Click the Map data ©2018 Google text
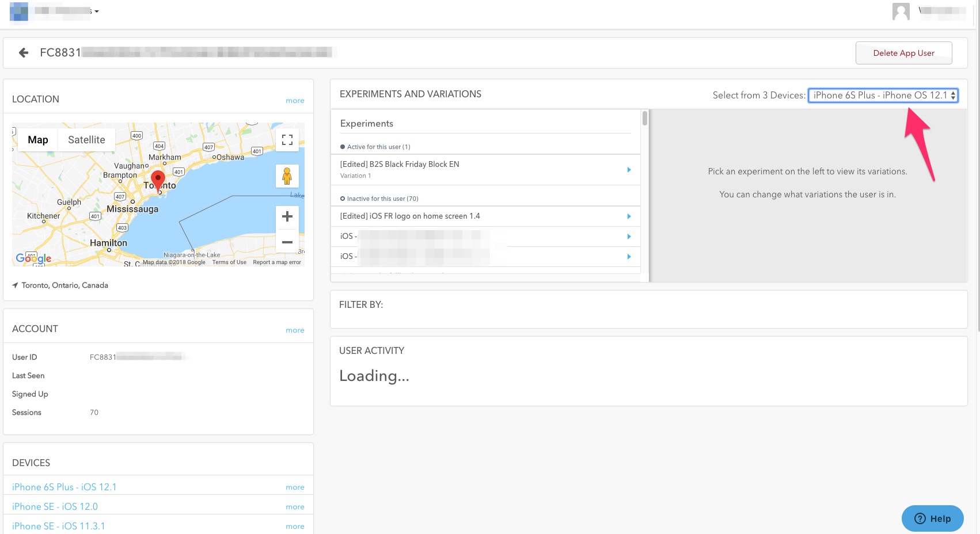The image size is (980, 534). (174, 262)
